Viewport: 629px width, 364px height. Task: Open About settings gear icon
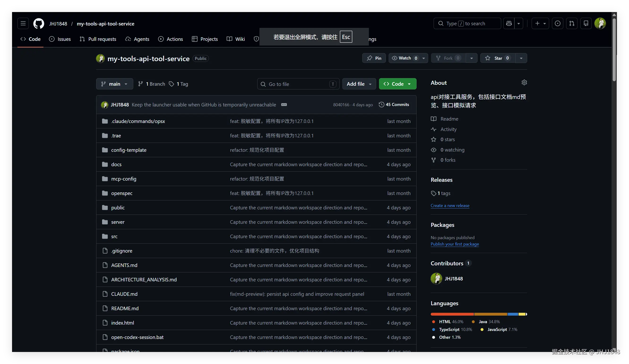pos(524,83)
